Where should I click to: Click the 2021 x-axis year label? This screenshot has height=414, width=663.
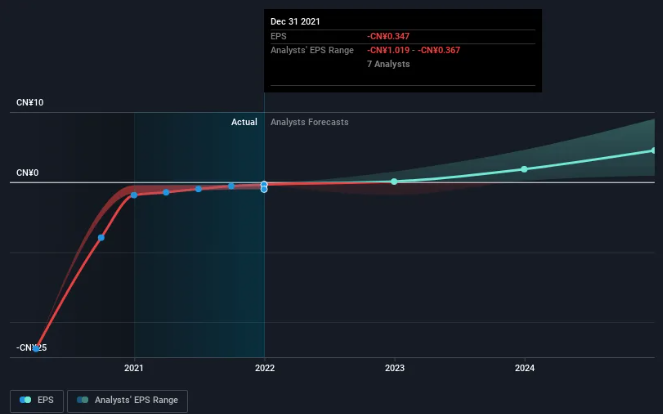point(134,368)
